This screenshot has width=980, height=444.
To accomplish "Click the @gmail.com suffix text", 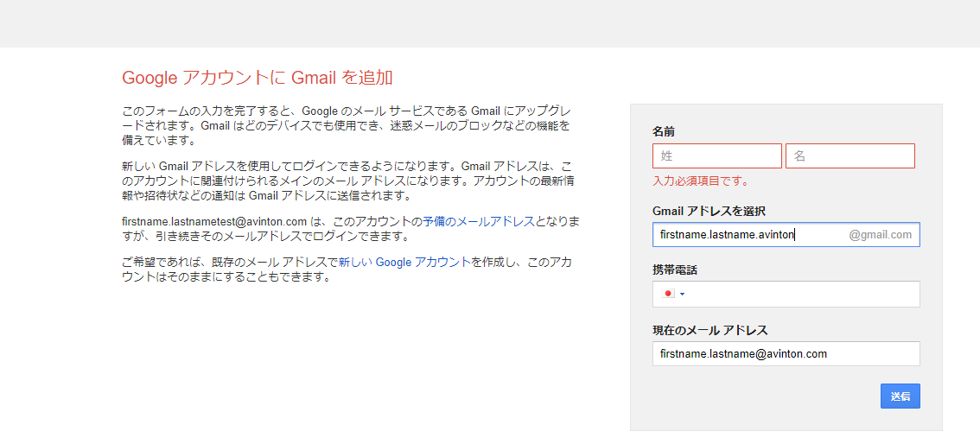I will click(880, 236).
